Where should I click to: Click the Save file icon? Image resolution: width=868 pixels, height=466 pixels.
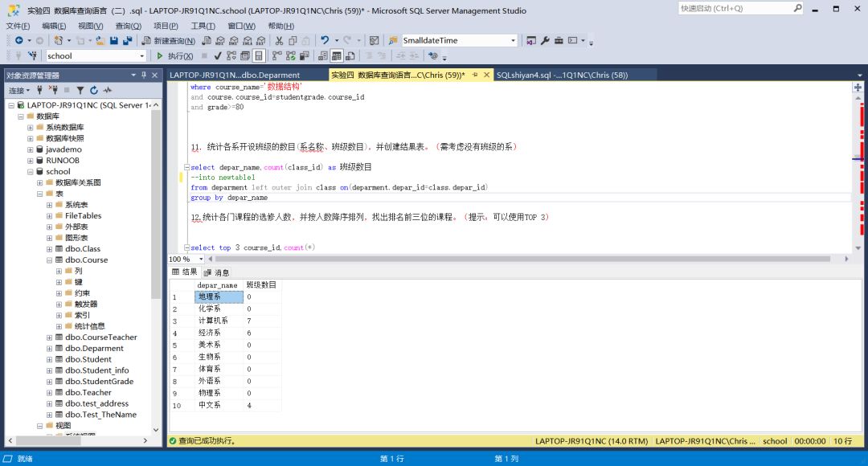[114, 40]
